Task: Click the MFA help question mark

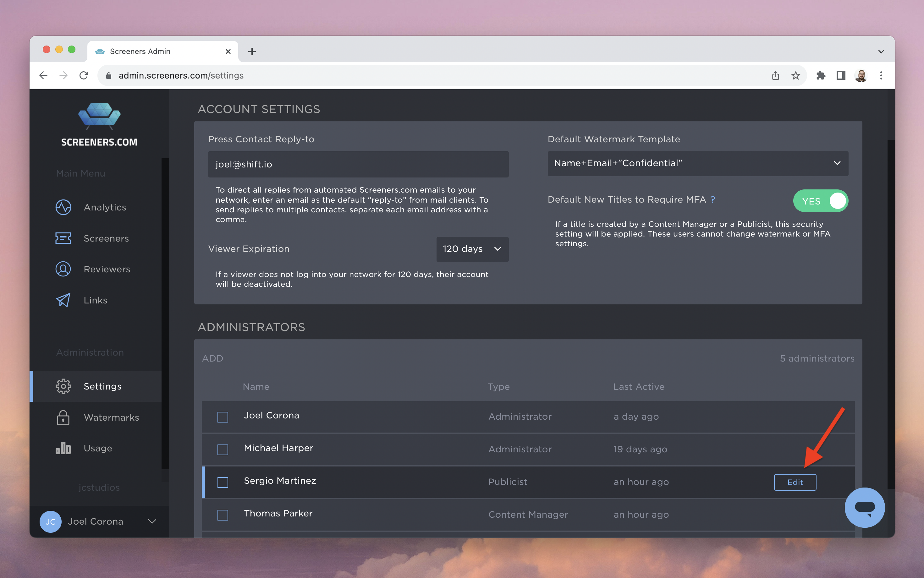Action: click(x=713, y=199)
